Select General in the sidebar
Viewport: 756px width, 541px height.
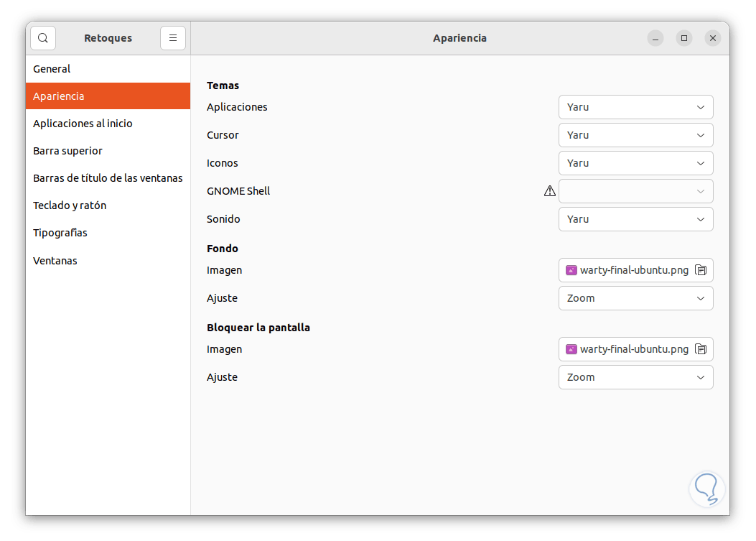(52, 69)
